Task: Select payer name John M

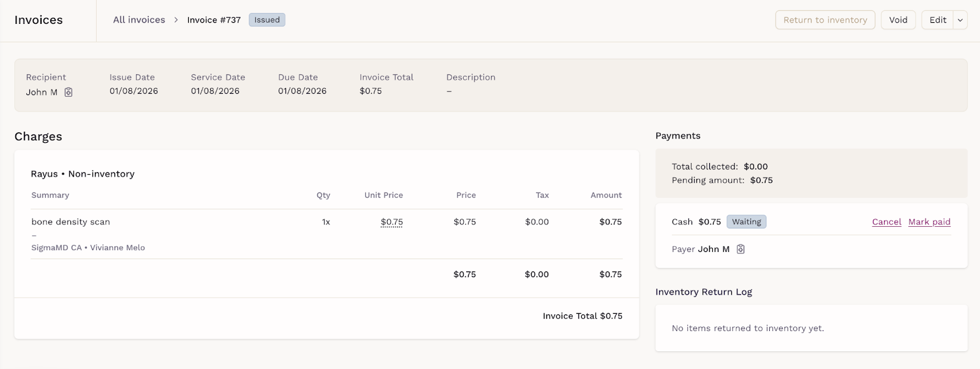Action: [x=714, y=249]
